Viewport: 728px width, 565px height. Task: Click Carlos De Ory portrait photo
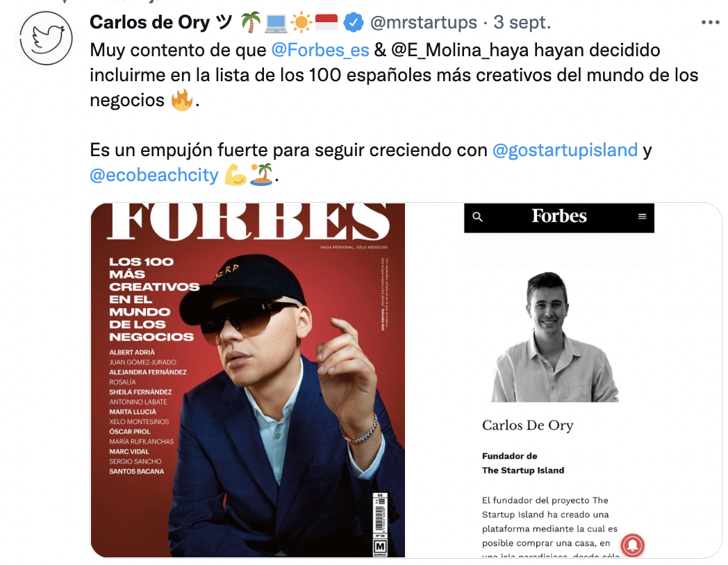pyautogui.click(x=555, y=337)
